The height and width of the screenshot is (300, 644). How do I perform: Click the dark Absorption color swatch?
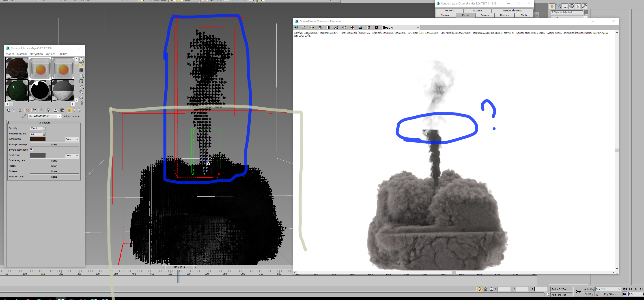click(x=37, y=139)
